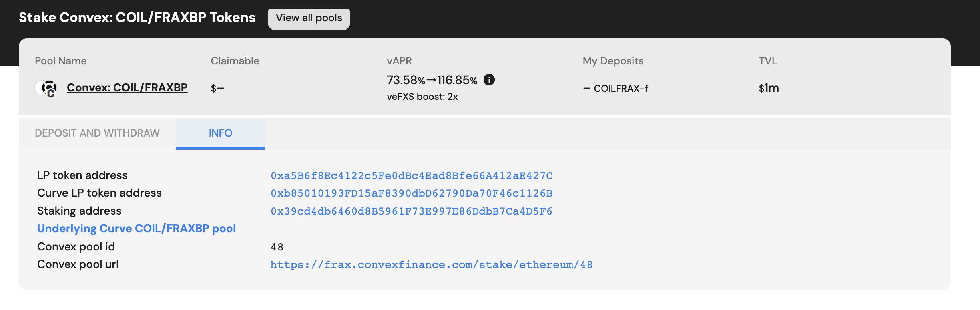980x310 pixels.
Task: Click the $1m TVL value
Action: click(769, 88)
